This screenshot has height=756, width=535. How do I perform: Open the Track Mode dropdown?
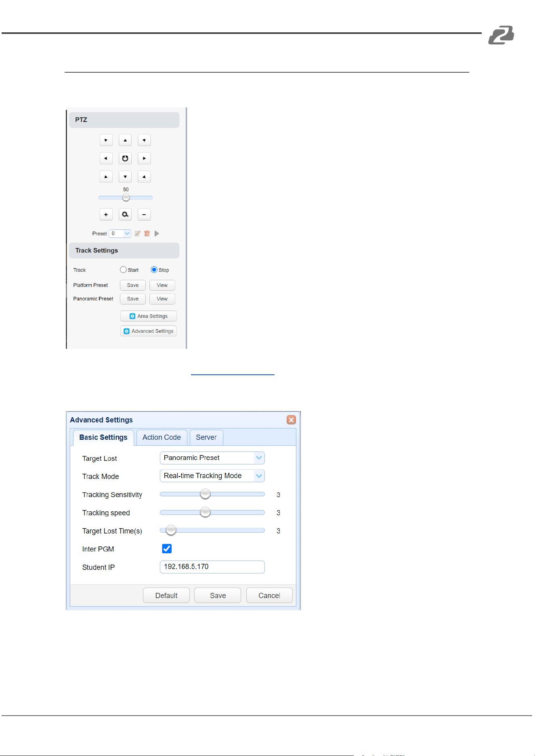pos(212,476)
